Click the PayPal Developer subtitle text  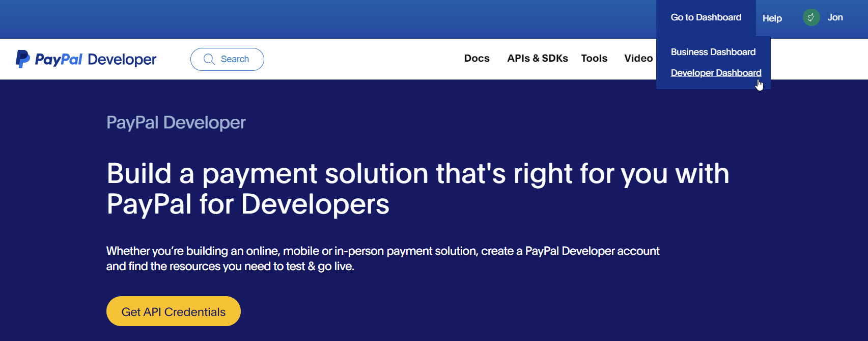(x=176, y=123)
